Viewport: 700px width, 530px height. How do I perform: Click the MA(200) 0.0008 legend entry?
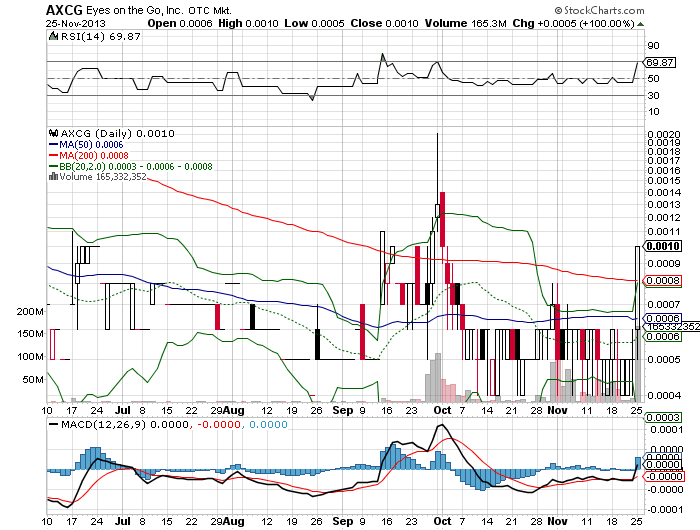coord(94,156)
